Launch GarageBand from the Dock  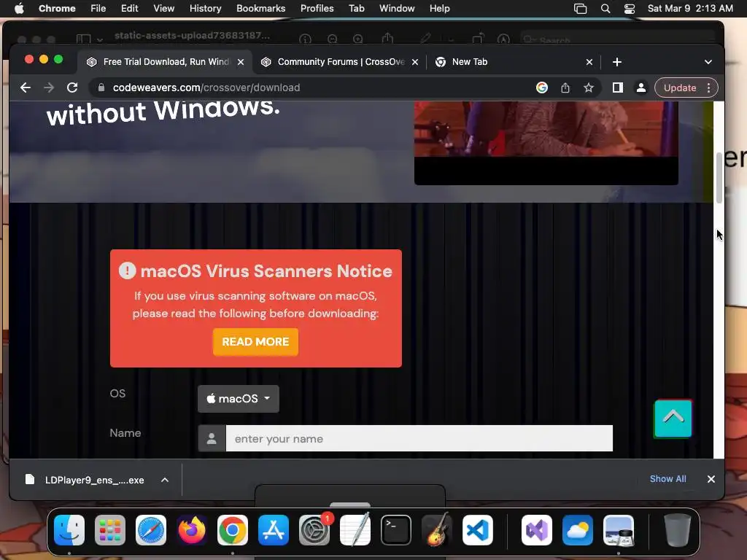coord(437,530)
